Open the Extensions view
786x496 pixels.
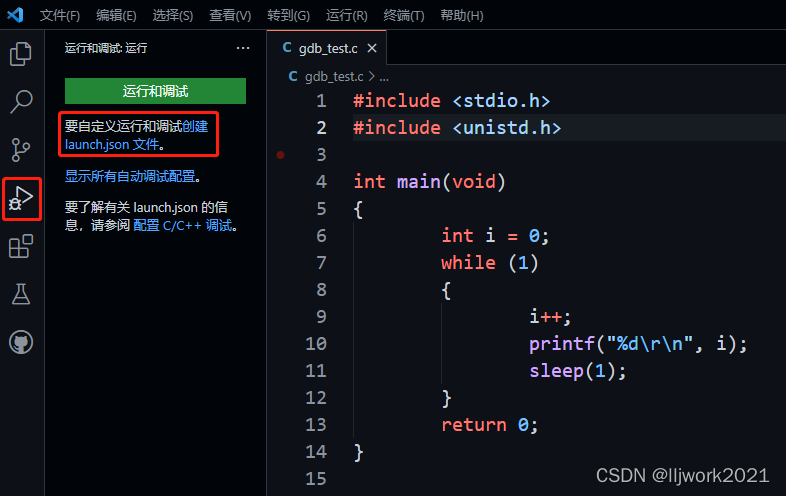tap(21, 246)
